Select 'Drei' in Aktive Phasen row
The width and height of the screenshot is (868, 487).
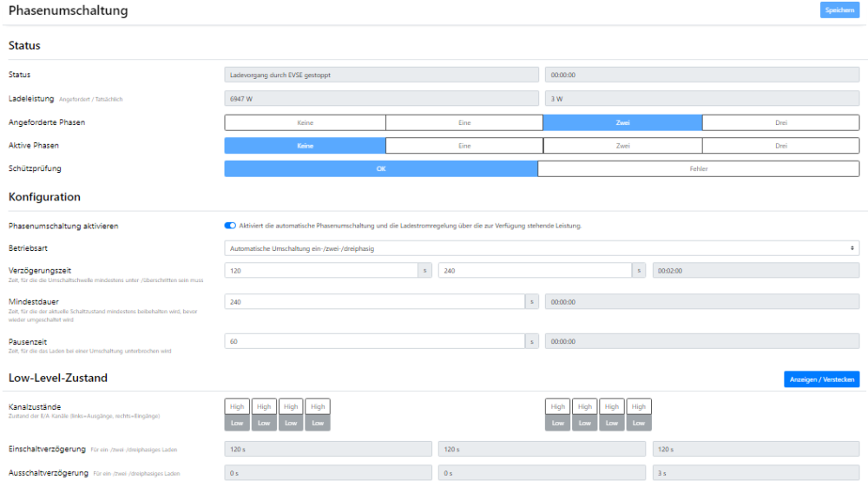780,146
